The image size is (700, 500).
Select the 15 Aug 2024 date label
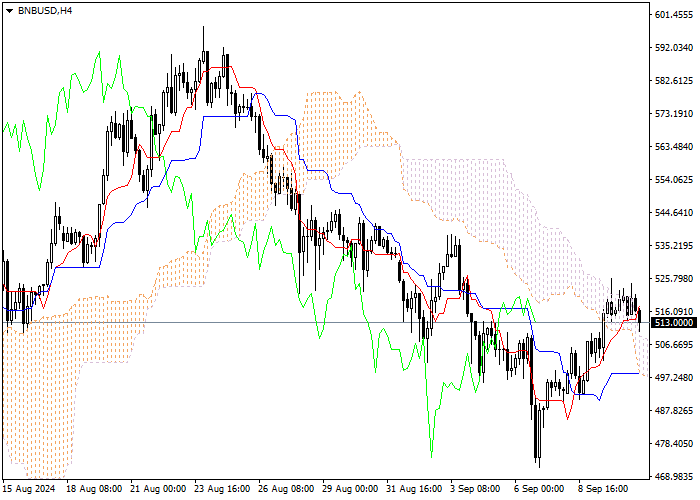pos(29,489)
